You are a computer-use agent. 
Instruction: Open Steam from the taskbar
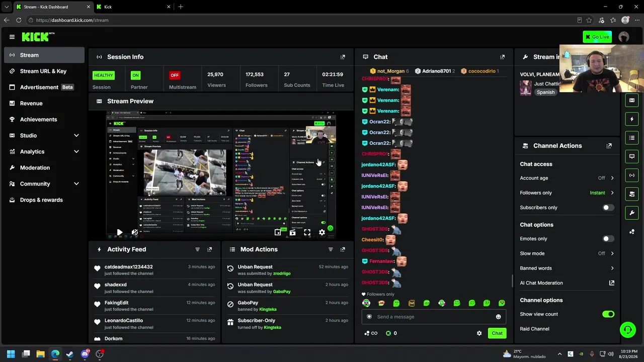tap(70, 354)
